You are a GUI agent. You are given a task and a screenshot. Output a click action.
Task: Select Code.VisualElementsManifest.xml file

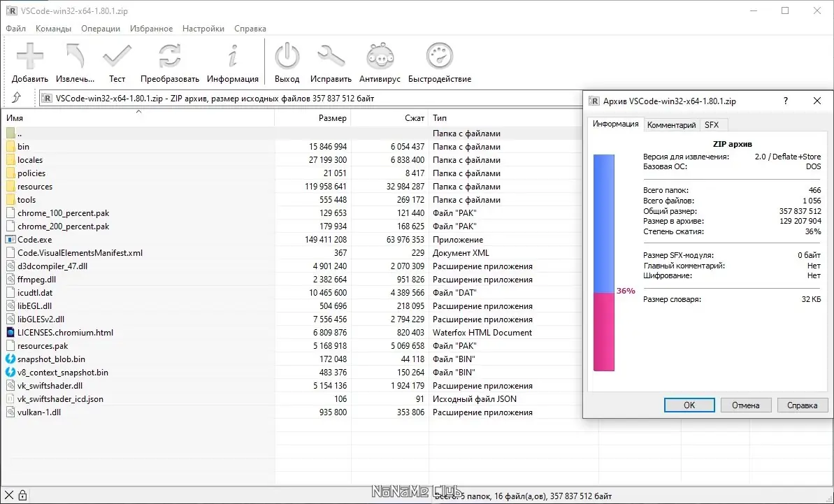(80, 253)
